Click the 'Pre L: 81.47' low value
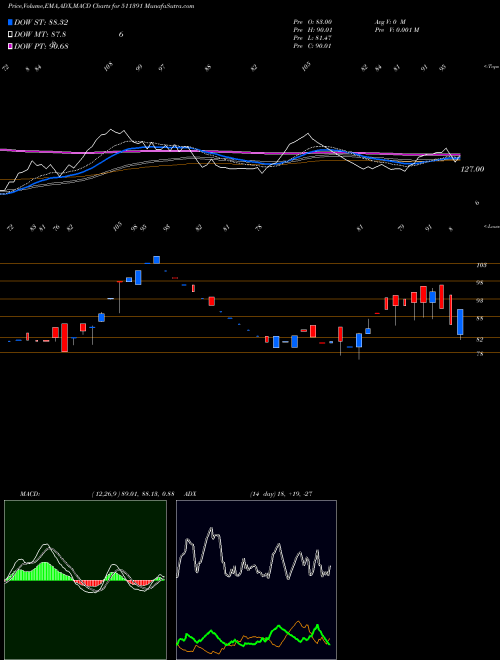This screenshot has width=500, height=660. (x=312, y=38)
